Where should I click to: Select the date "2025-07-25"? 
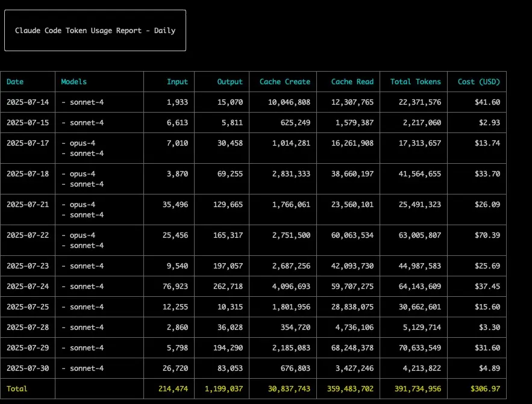click(28, 306)
